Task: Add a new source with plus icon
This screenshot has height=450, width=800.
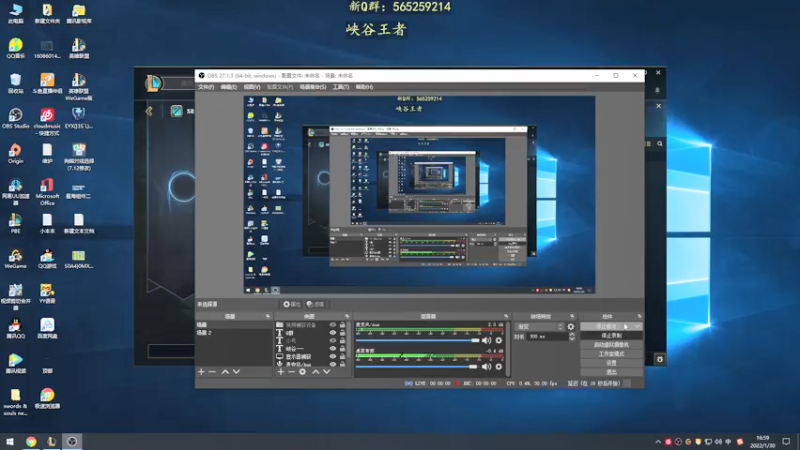Action: pyautogui.click(x=280, y=371)
